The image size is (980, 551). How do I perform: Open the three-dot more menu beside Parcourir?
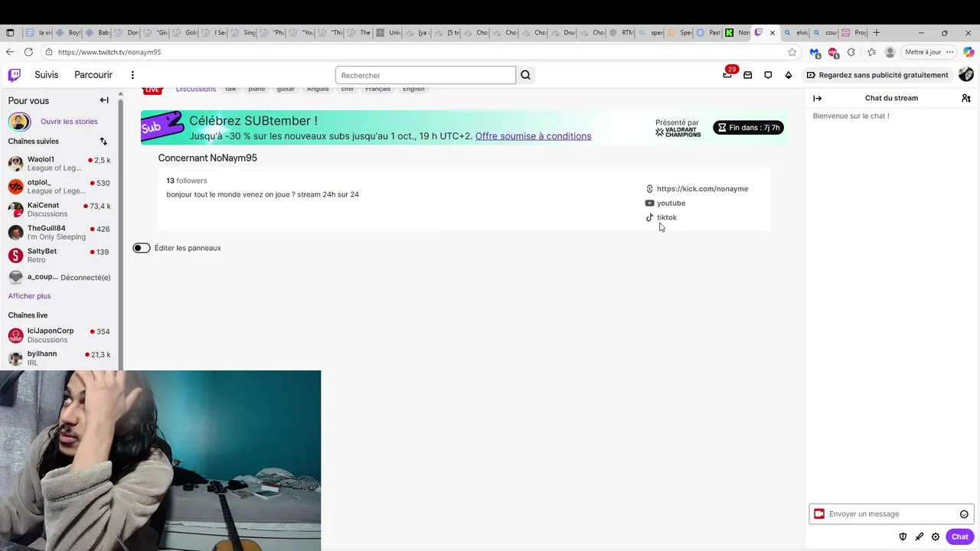tap(132, 75)
